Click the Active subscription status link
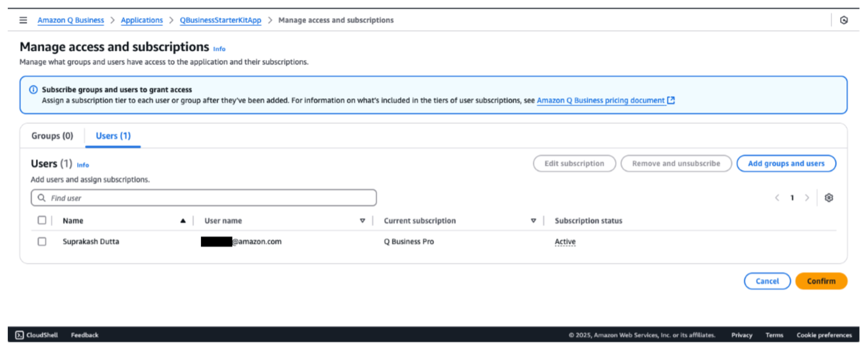Image resolution: width=868 pixels, height=352 pixels. click(564, 241)
